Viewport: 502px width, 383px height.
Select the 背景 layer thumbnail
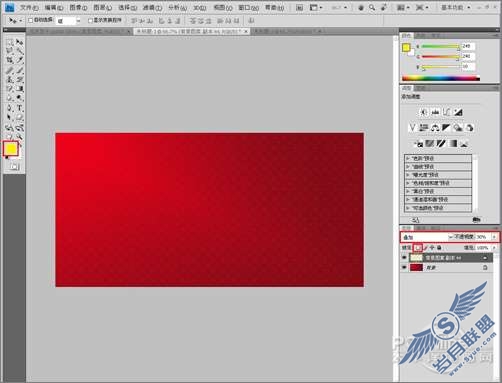coord(416,267)
